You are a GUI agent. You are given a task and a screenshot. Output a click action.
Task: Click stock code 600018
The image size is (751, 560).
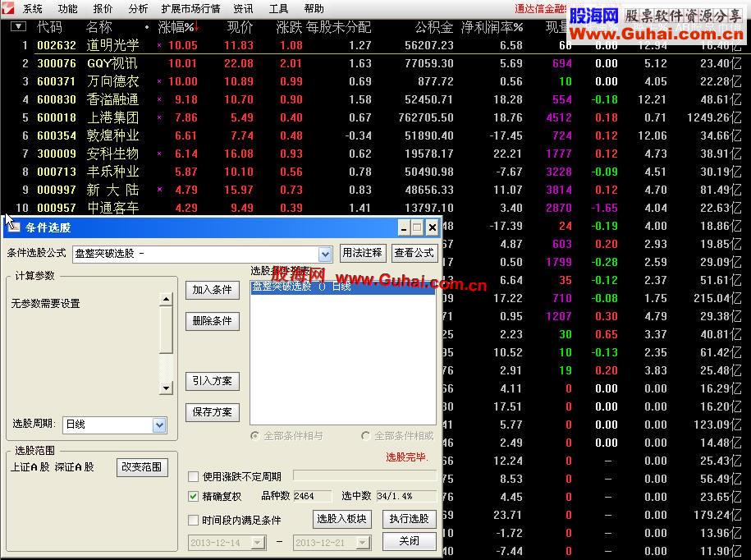57,117
